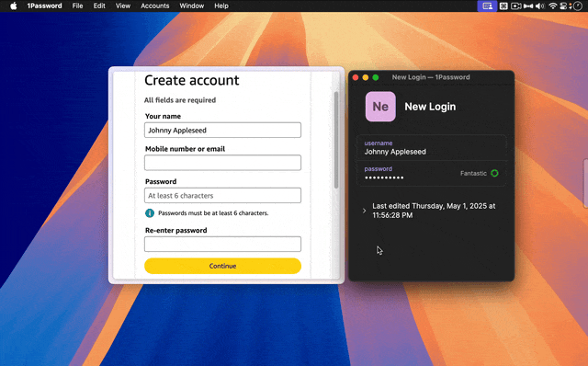
Task: Click the Password field with placeholder text
Action: tap(222, 195)
